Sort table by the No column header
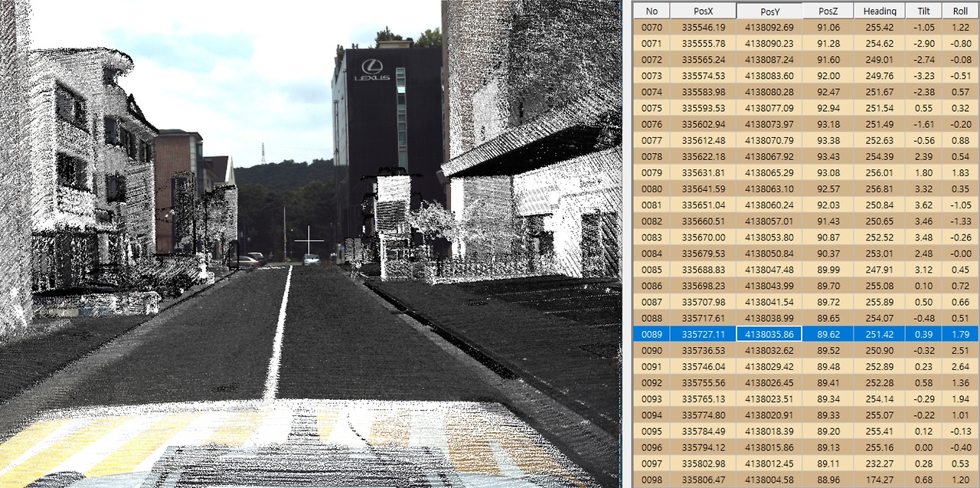The image size is (980, 488). point(652,11)
